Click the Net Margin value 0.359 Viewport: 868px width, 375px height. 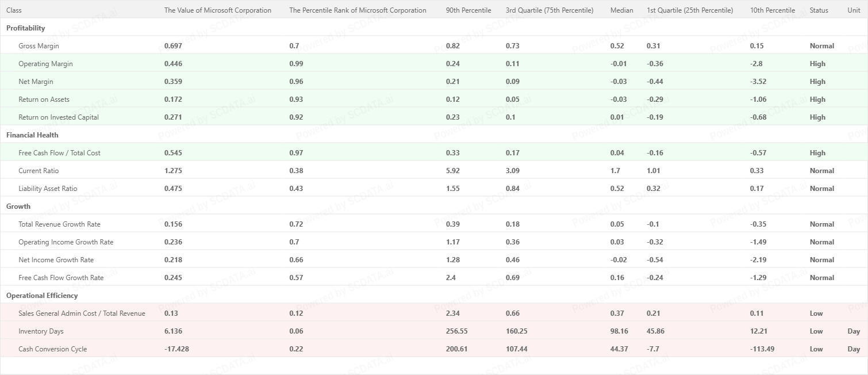coord(173,82)
